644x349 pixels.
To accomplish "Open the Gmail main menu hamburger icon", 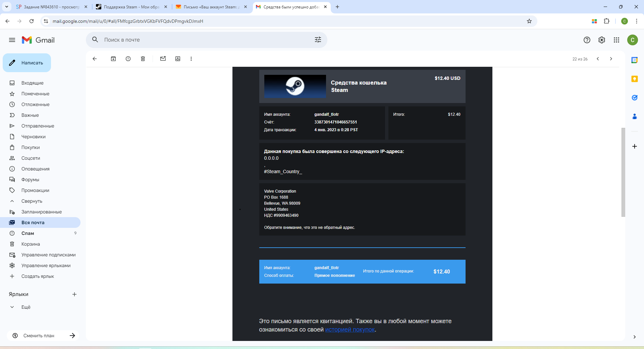I will [x=12, y=40].
